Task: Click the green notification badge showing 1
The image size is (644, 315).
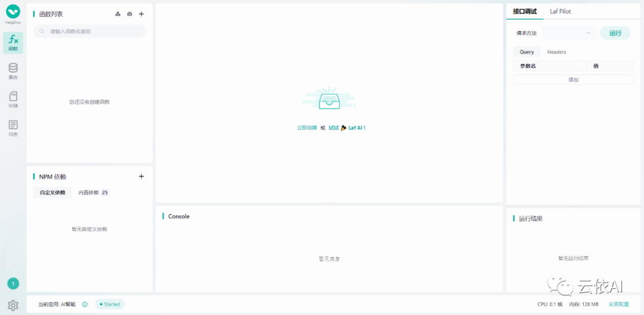Action: pos(13,283)
